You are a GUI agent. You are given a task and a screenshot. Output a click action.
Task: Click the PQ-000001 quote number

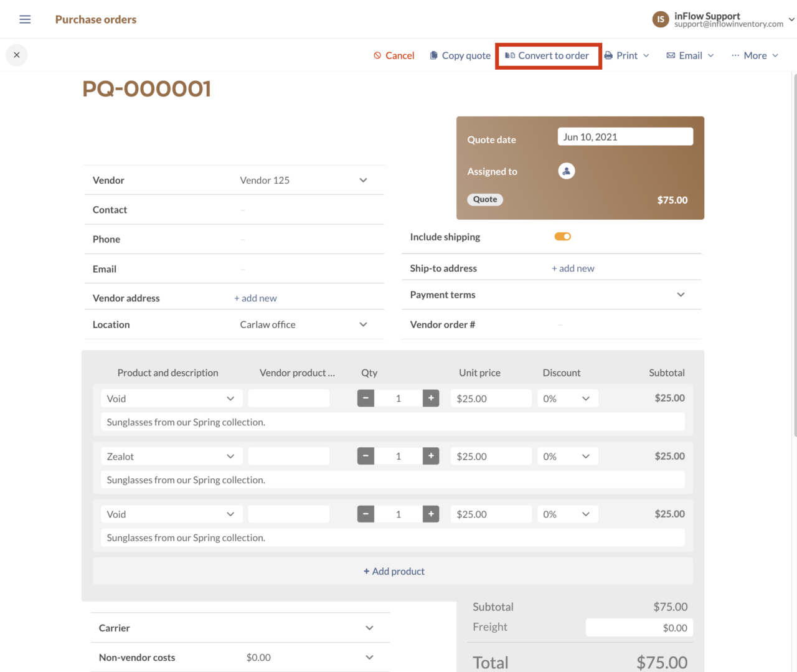coord(147,88)
